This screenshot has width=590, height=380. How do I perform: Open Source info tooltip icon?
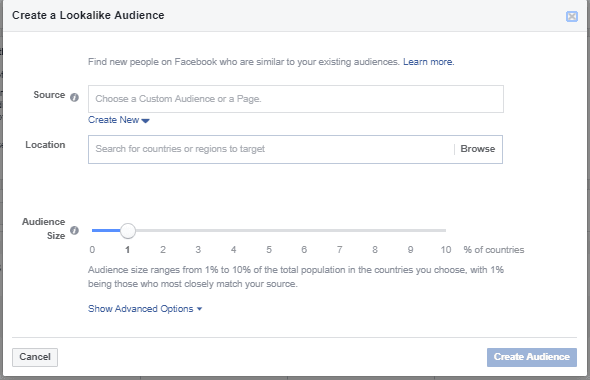point(75,97)
